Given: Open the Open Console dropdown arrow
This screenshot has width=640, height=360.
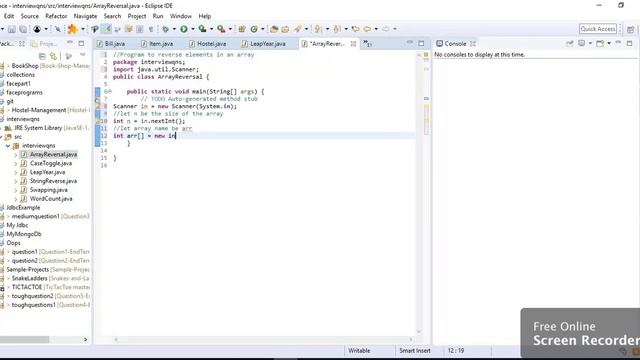Looking at the screenshot, I should 609,43.
